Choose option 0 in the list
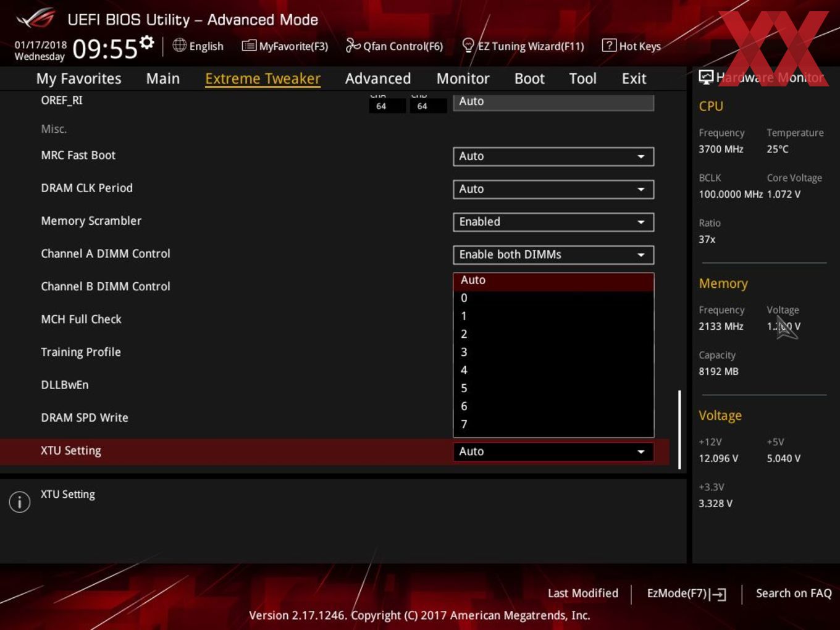The width and height of the screenshot is (840, 630). coord(553,298)
